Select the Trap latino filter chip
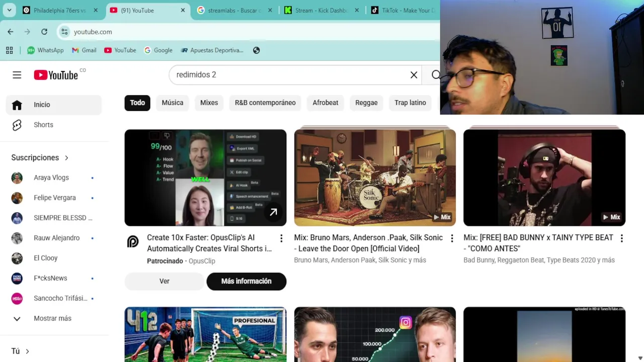This screenshot has height=362, width=644. tap(410, 103)
